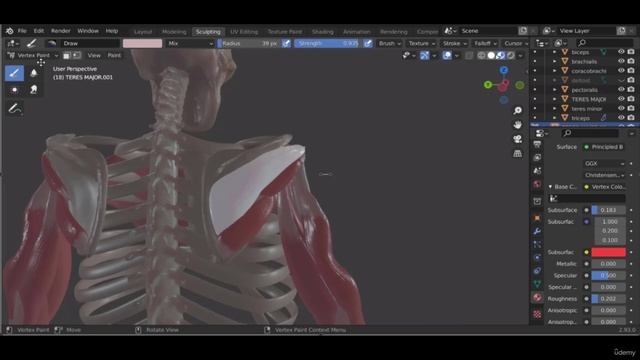This screenshot has height=360, width=640.
Task: Open the Modifier properties wrench tab
Action: [x=537, y=231]
